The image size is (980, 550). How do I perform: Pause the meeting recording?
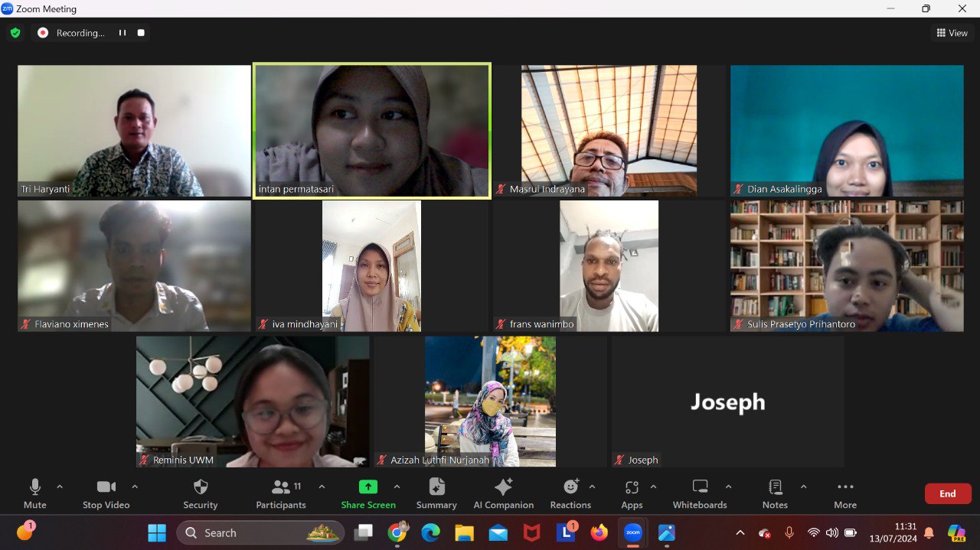point(122,33)
